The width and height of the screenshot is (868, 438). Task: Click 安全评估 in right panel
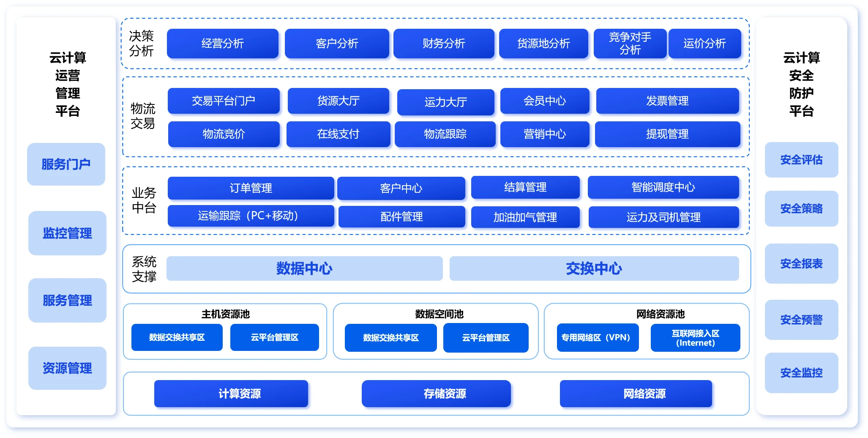pos(801,160)
